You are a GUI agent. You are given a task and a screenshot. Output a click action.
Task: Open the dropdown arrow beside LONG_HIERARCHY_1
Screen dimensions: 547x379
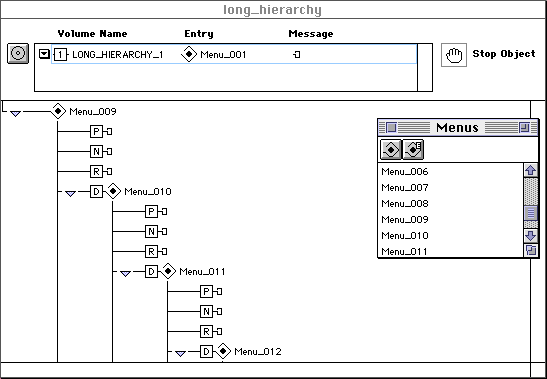(44, 54)
